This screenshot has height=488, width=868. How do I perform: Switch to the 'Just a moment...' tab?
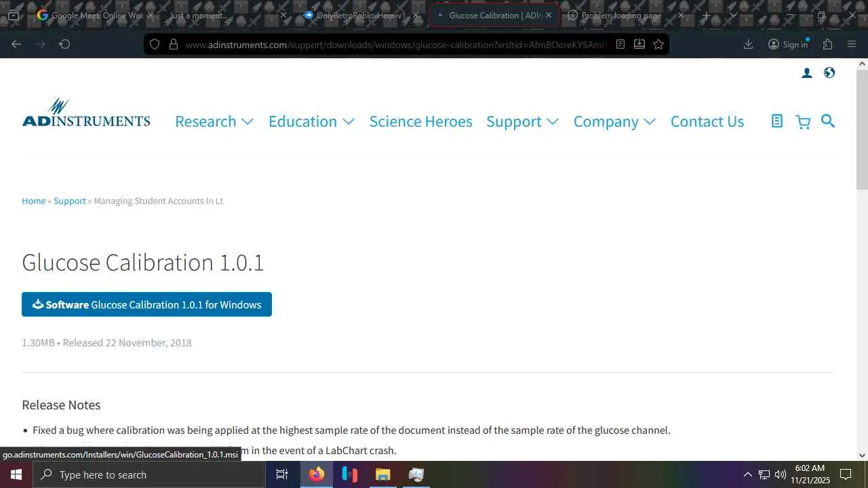pyautogui.click(x=227, y=15)
